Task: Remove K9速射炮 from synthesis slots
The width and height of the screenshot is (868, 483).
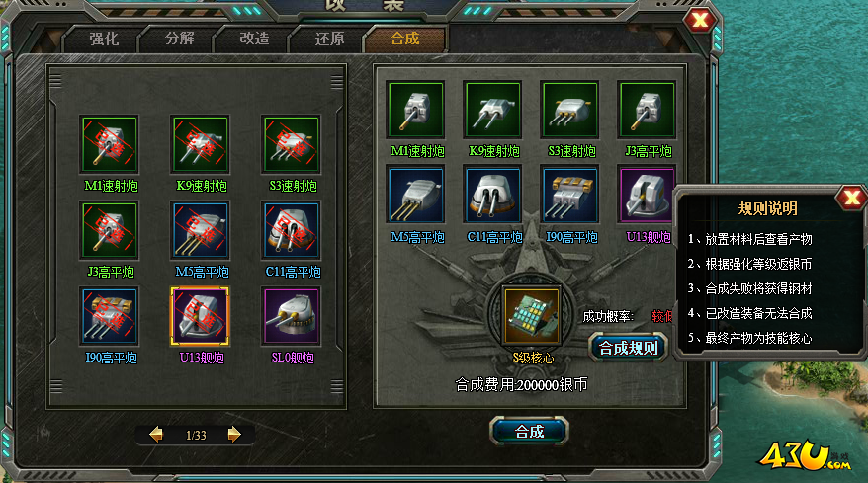Action: [493, 110]
